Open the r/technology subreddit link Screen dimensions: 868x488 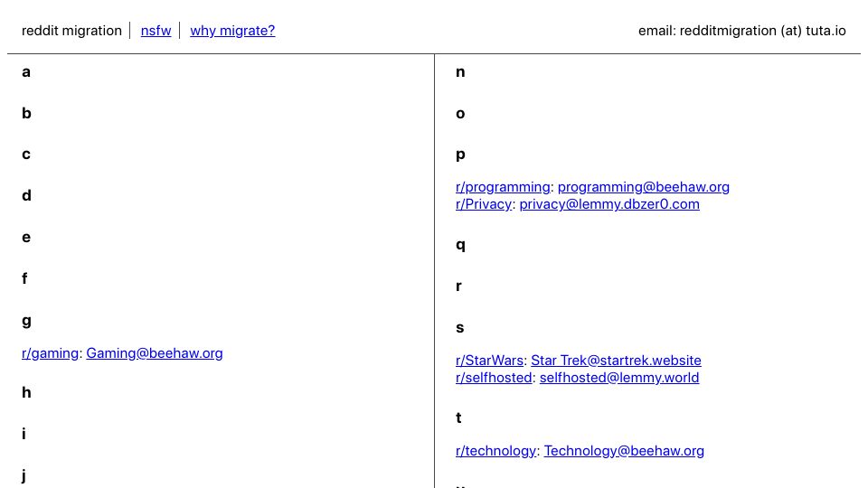(496, 451)
